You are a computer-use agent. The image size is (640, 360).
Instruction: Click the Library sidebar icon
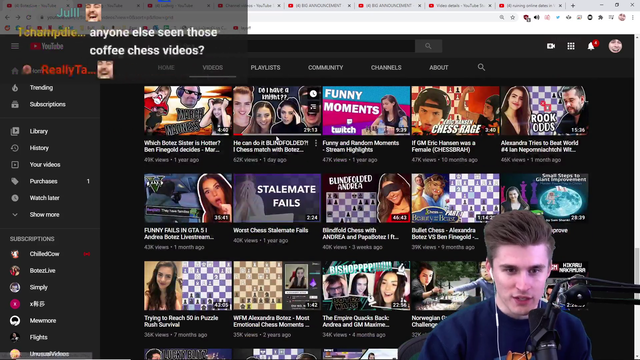(x=15, y=131)
